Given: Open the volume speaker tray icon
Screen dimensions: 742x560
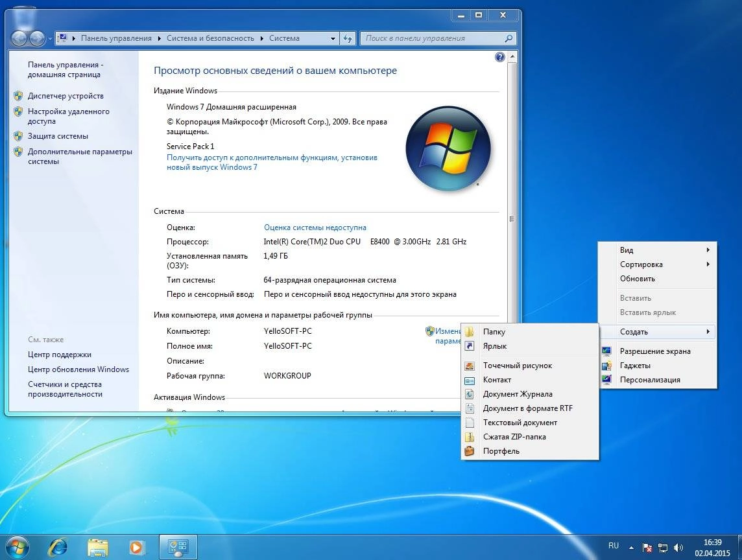Looking at the screenshot, I should click(678, 548).
